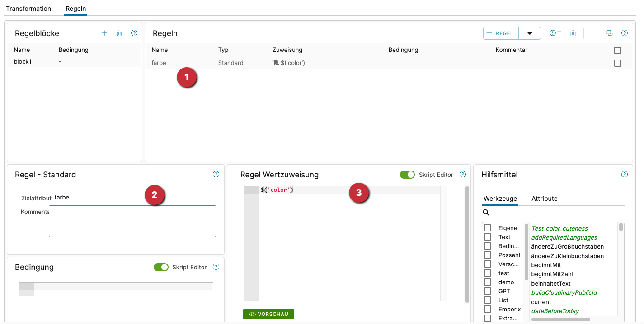The image size is (644, 324).
Task: Open the Attribute tab in Hilfsmittel
Action: click(x=544, y=199)
